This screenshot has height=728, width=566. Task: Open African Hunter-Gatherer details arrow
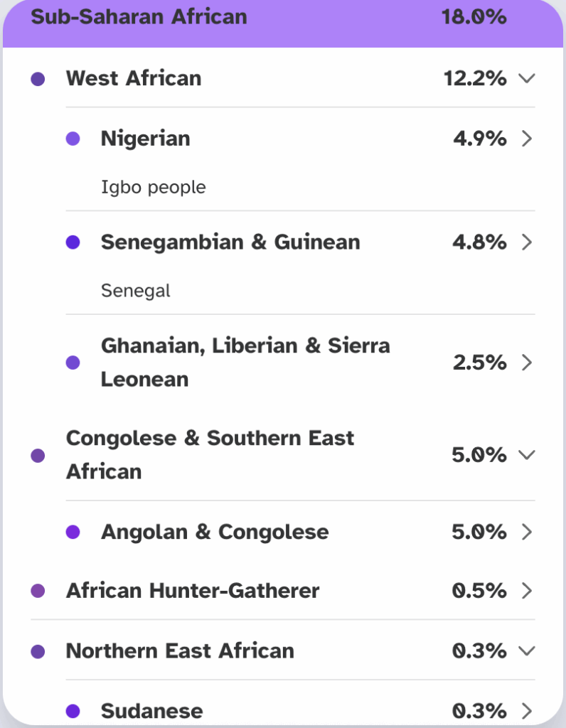pyautogui.click(x=526, y=591)
